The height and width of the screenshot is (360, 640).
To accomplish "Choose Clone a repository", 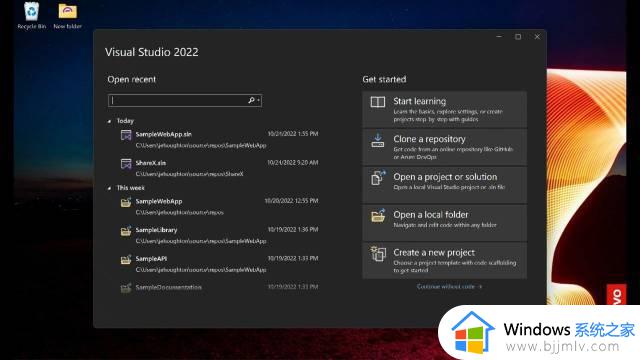I will click(x=444, y=147).
